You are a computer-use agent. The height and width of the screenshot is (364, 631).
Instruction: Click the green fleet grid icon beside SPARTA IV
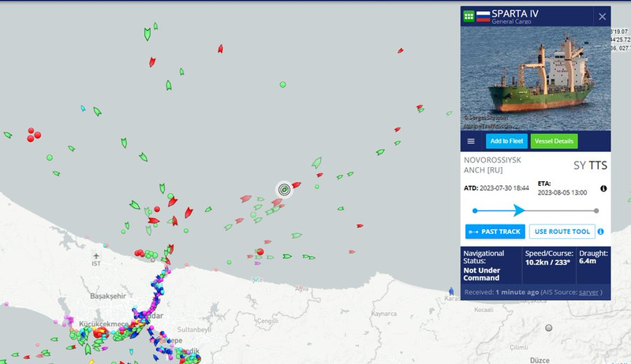(469, 17)
